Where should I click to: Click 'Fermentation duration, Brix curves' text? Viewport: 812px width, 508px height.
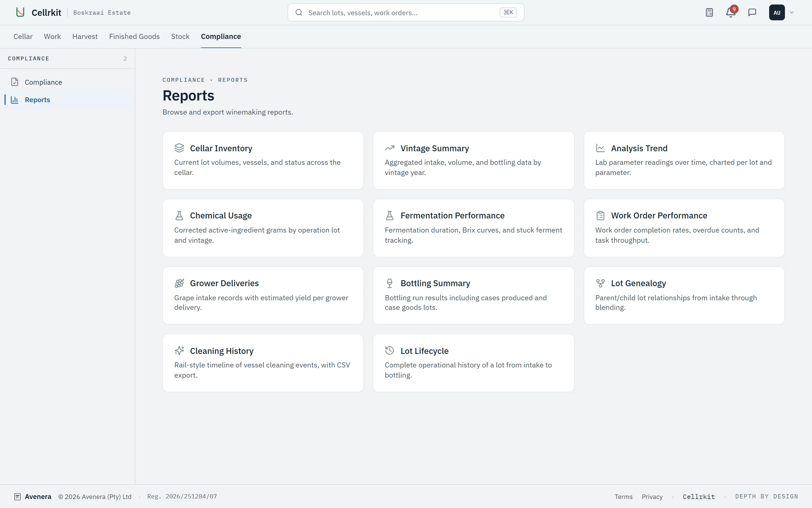[473, 235]
